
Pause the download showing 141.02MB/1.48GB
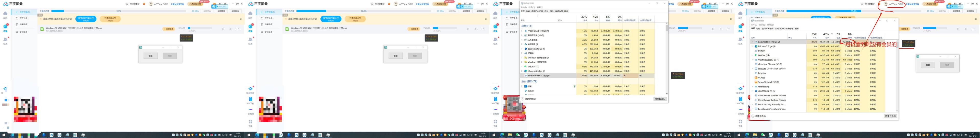click(x=223, y=29)
